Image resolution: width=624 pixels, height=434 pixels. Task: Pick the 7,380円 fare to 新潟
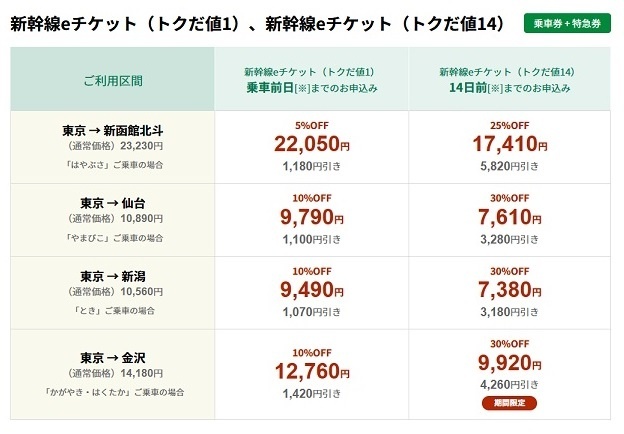[x=509, y=290]
